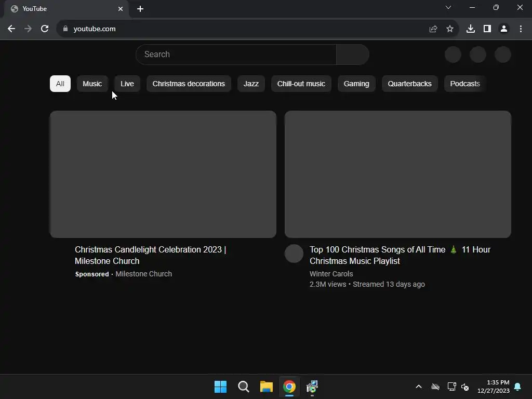Open File Explorer from the taskbar
Image resolution: width=532 pixels, height=399 pixels.
(267, 387)
